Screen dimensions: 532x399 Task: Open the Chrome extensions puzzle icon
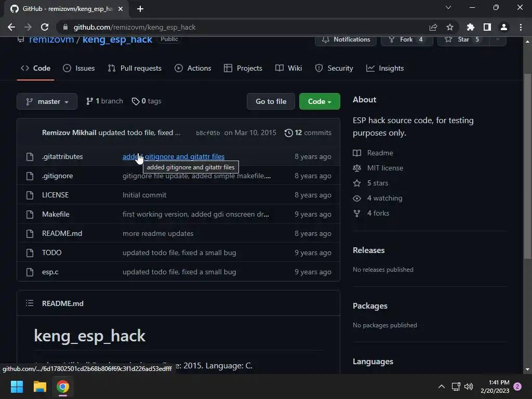[470, 27]
